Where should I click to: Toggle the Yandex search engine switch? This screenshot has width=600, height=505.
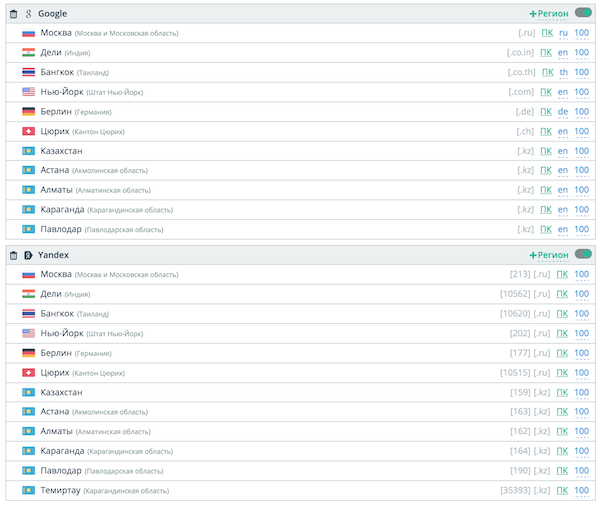click(583, 254)
